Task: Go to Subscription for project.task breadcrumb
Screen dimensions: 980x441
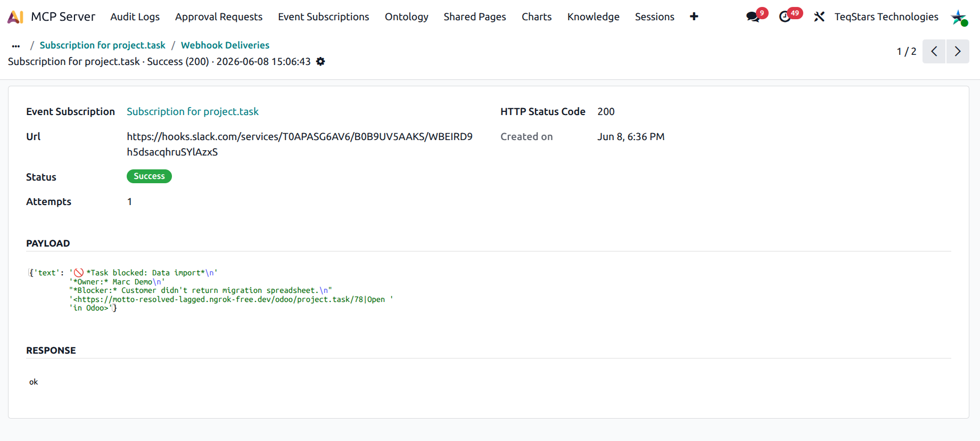Action: 102,45
